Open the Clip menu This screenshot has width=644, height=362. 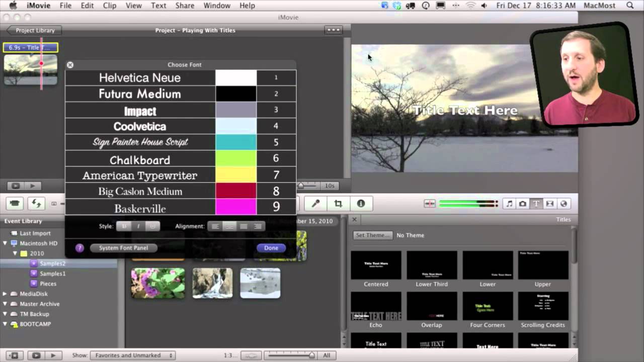coord(109,6)
